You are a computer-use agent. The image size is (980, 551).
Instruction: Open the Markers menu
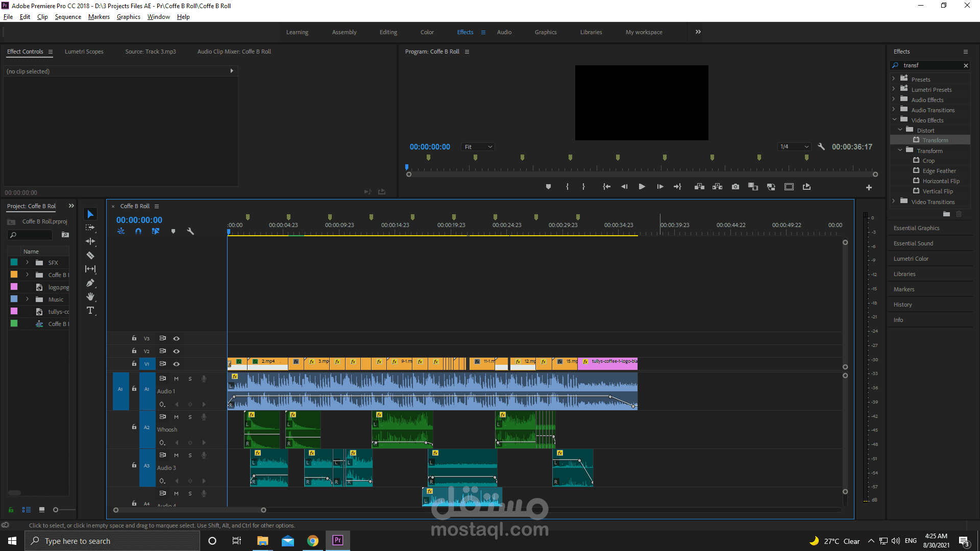click(x=99, y=17)
